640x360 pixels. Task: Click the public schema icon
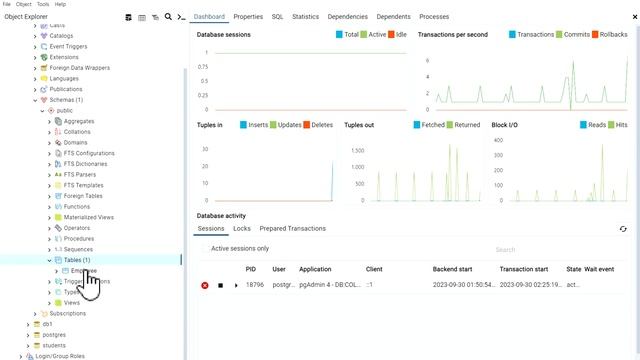pos(51,111)
